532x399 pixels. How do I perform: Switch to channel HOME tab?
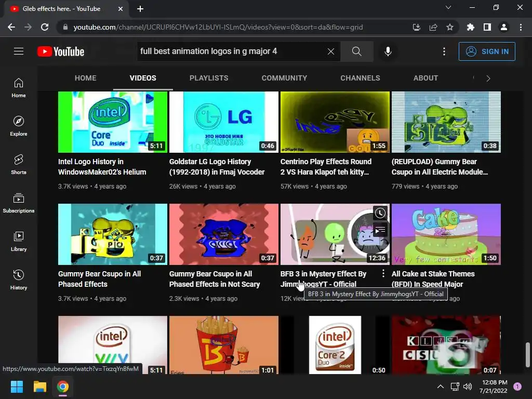[86, 78]
